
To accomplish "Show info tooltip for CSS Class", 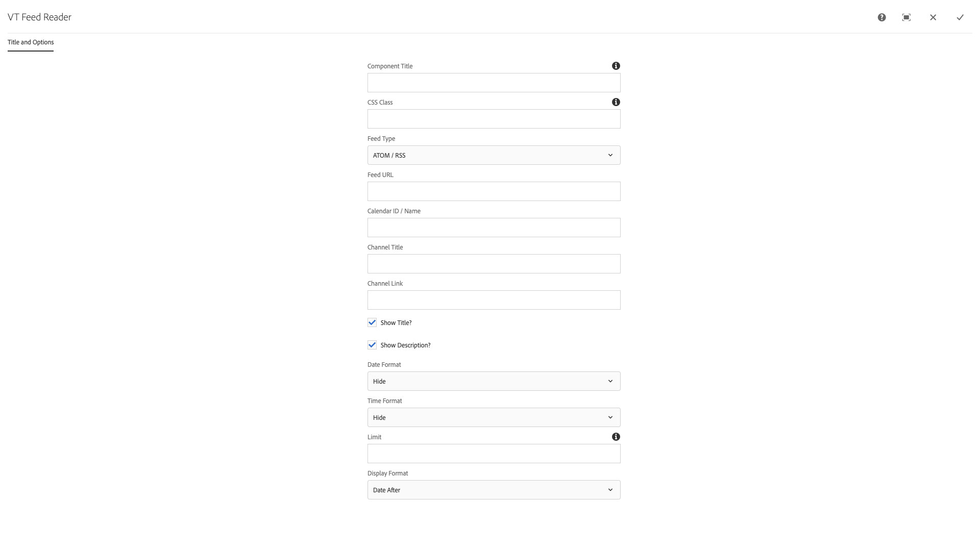I will point(616,102).
